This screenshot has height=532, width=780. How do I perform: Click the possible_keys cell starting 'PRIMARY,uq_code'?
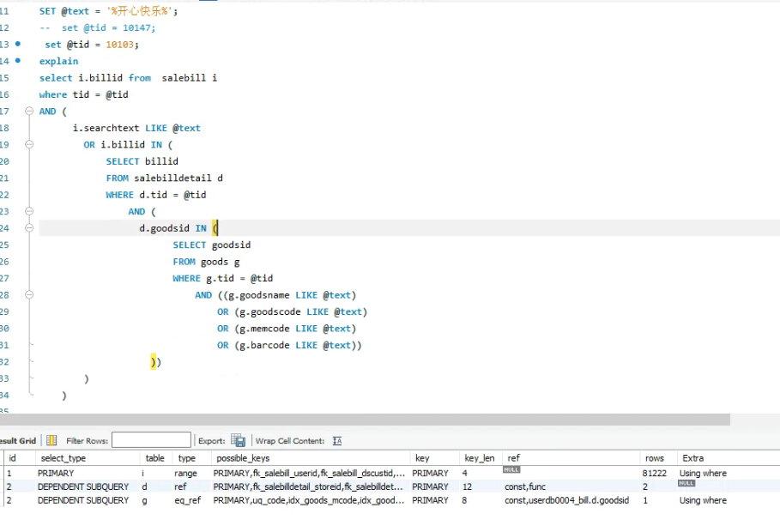pos(309,500)
